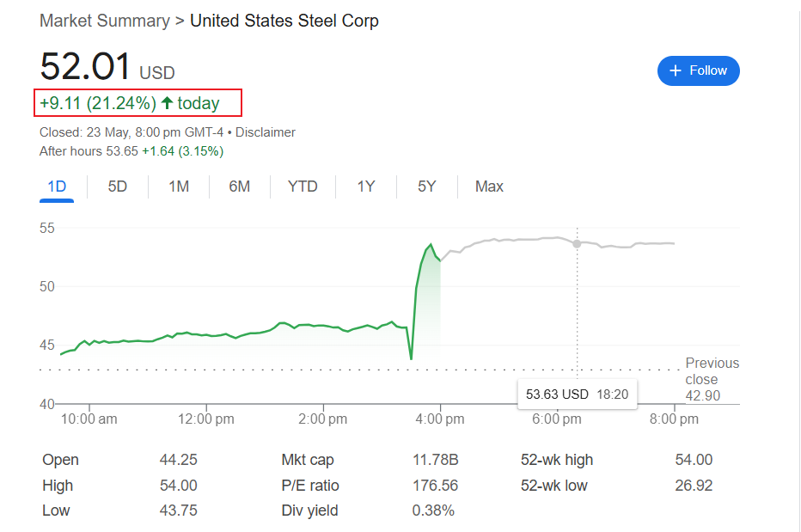Click the Follow button

[x=698, y=70]
